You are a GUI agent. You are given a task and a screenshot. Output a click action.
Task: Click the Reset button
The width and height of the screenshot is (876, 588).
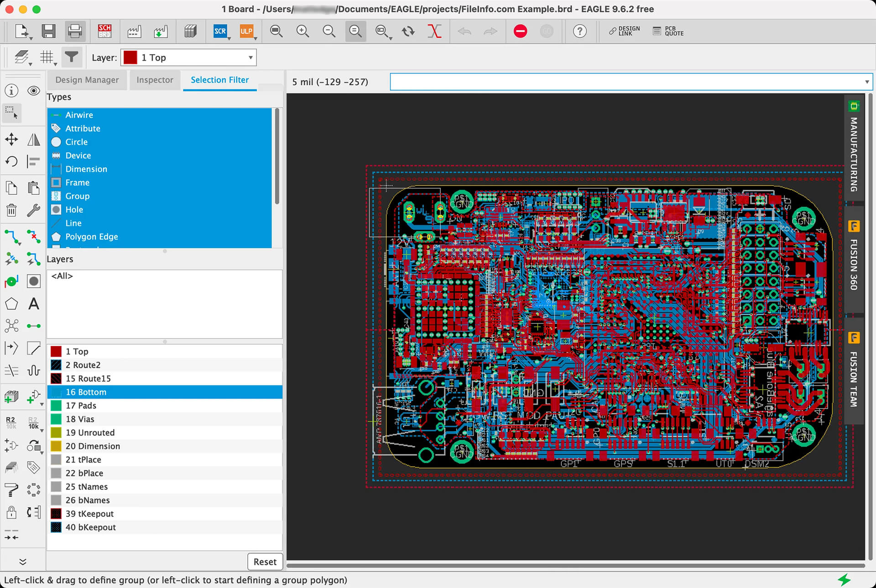coord(262,561)
